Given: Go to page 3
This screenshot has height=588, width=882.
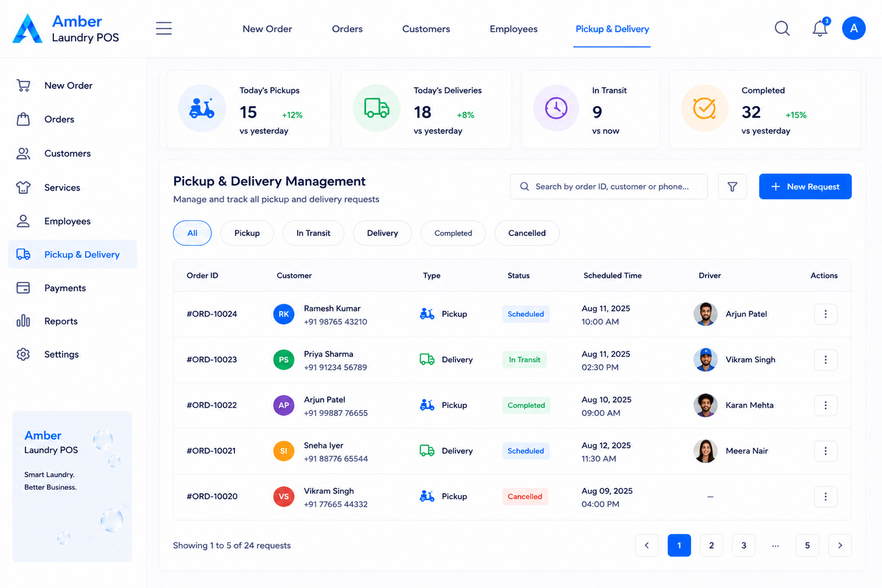Looking at the screenshot, I should (x=744, y=546).
